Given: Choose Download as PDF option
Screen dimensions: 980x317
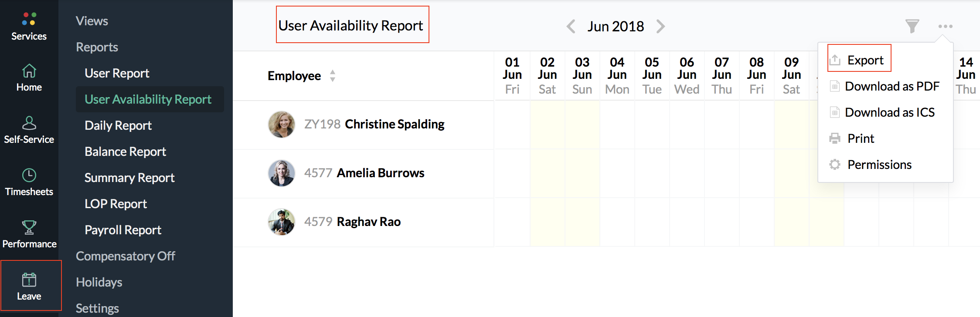Looking at the screenshot, I should coord(892,86).
